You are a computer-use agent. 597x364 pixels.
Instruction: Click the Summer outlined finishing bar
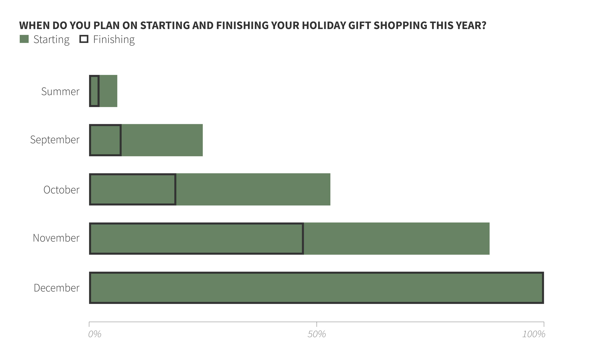coord(94,91)
